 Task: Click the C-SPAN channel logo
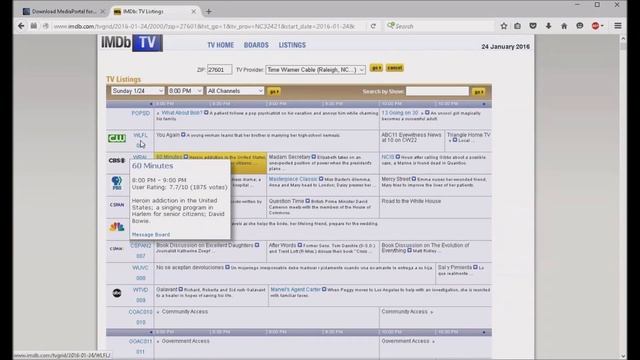pyautogui.click(x=117, y=204)
